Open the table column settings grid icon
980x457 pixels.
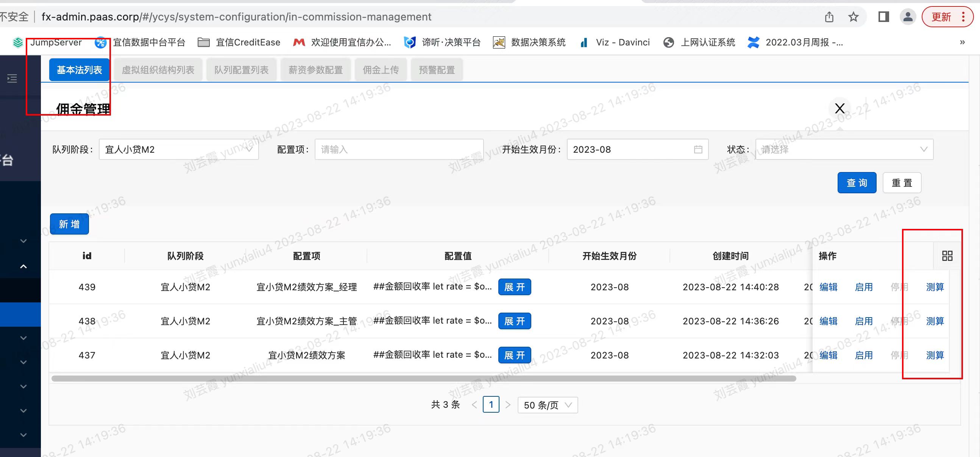click(x=947, y=255)
